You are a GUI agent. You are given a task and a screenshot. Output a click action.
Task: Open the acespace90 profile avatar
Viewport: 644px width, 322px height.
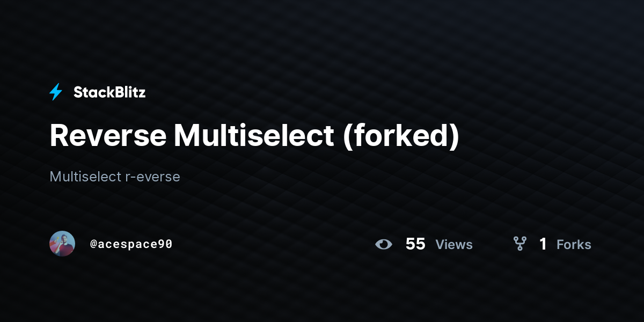62,244
